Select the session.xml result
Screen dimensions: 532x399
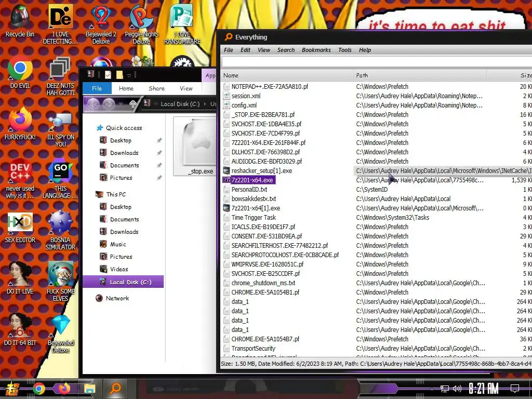click(x=246, y=96)
